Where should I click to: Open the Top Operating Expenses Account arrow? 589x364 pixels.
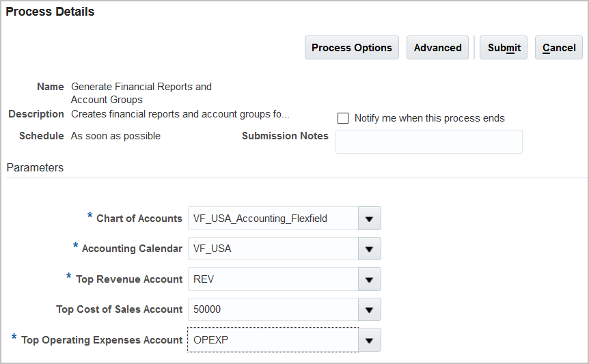click(370, 340)
